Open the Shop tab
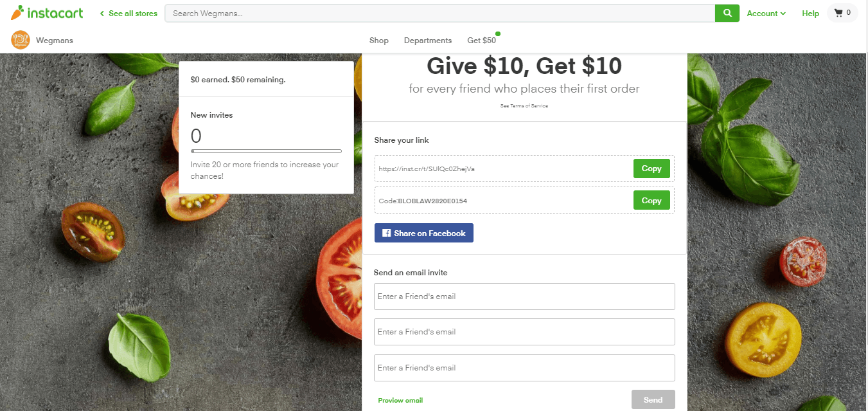868x411 pixels. 379,41
